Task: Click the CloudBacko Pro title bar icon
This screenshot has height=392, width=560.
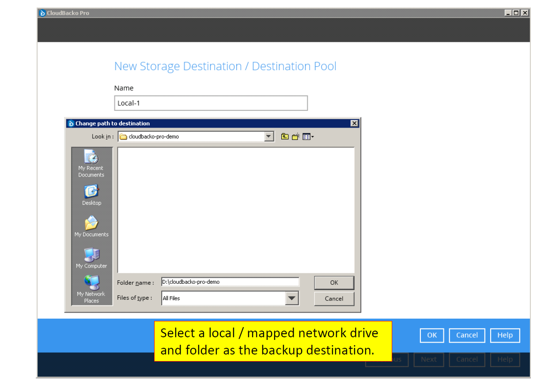Action: (42, 13)
